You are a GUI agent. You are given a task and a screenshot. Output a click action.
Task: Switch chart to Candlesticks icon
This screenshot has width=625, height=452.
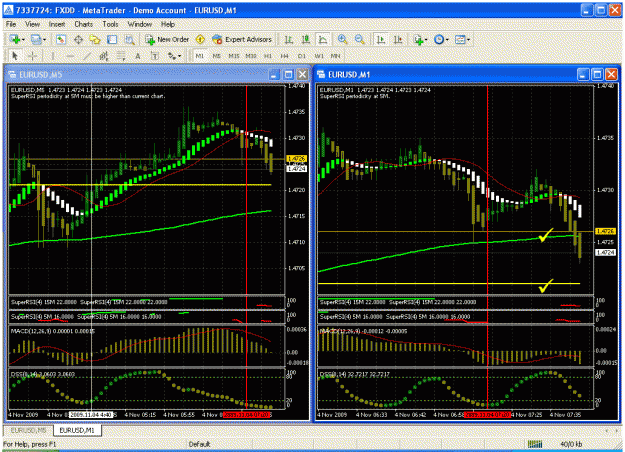click(305, 39)
